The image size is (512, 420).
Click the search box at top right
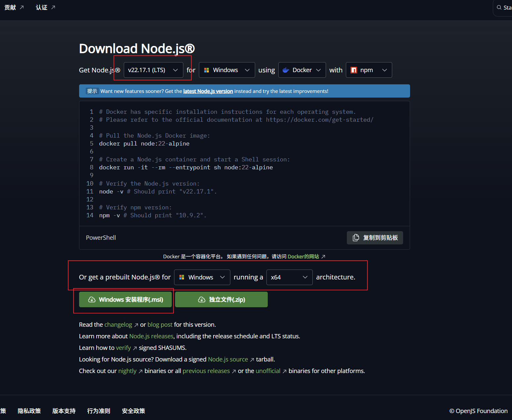[x=502, y=8]
